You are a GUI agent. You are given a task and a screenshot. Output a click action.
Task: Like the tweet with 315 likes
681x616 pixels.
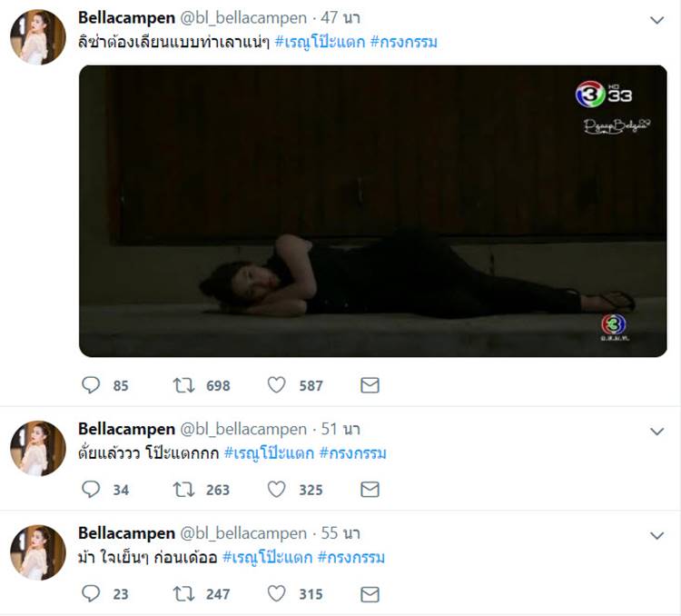tap(277, 594)
